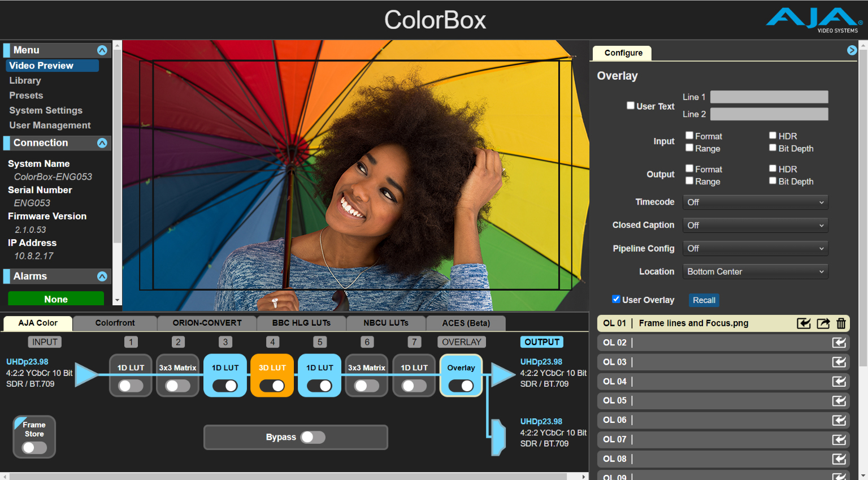Toggle the Bypass switch

click(x=314, y=437)
